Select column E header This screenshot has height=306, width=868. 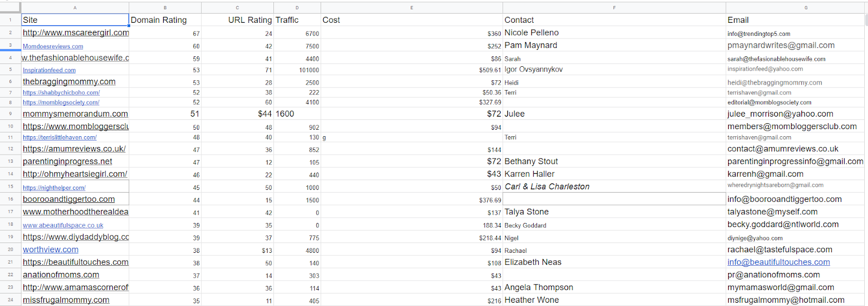click(x=412, y=8)
